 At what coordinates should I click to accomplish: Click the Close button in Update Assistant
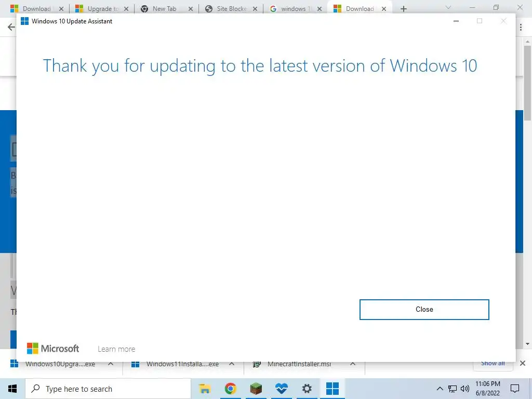tap(424, 310)
